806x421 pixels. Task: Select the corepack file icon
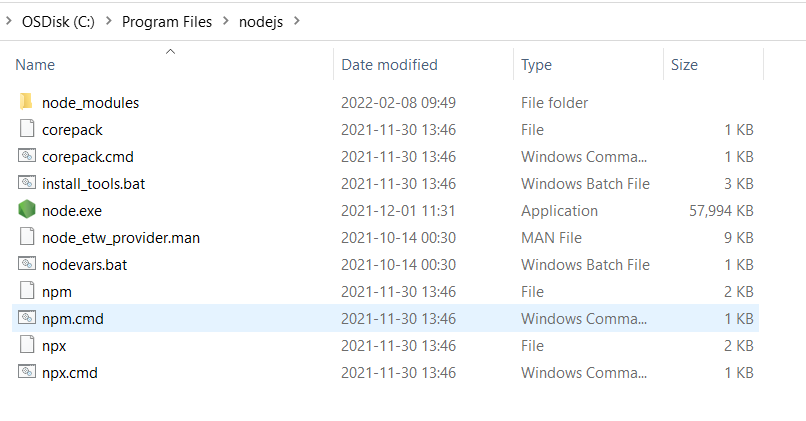pos(27,129)
